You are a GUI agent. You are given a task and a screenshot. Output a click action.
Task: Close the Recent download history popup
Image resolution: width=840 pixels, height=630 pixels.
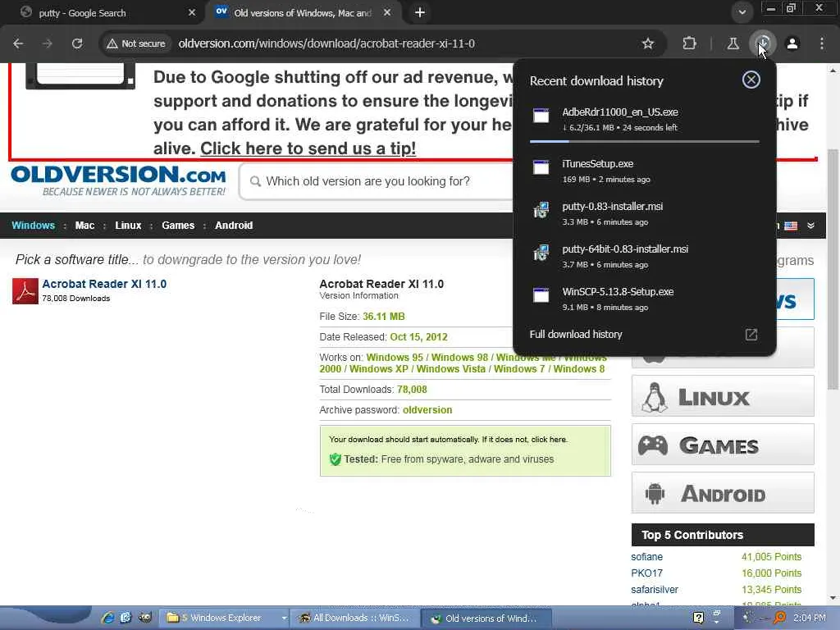coord(751,80)
